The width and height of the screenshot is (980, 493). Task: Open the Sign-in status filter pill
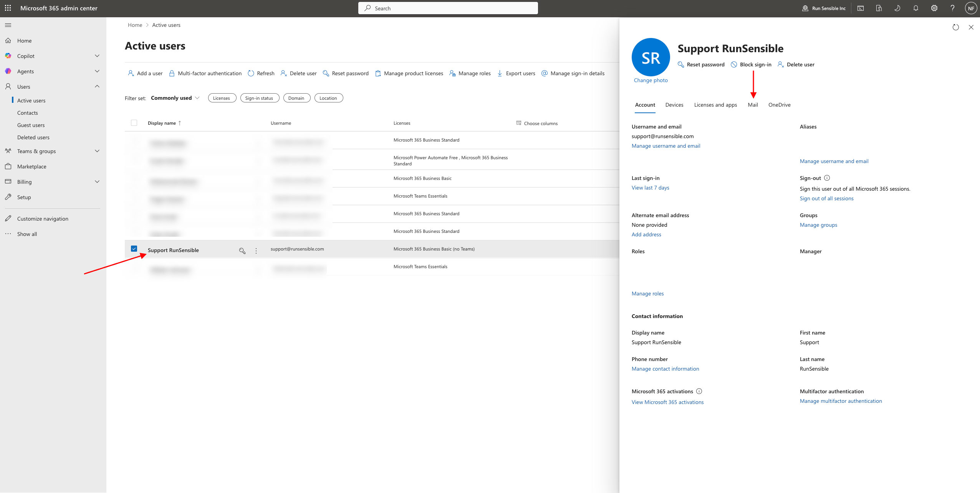pos(259,98)
